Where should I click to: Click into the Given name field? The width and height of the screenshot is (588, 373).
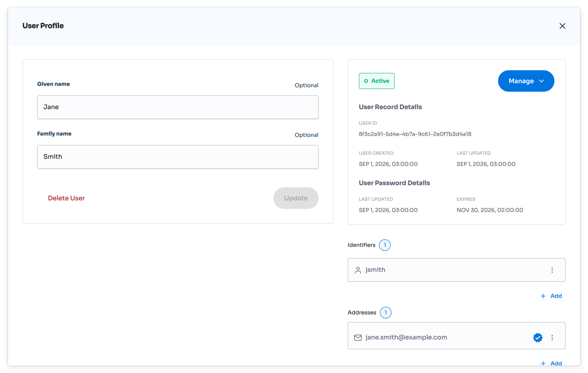pos(178,107)
